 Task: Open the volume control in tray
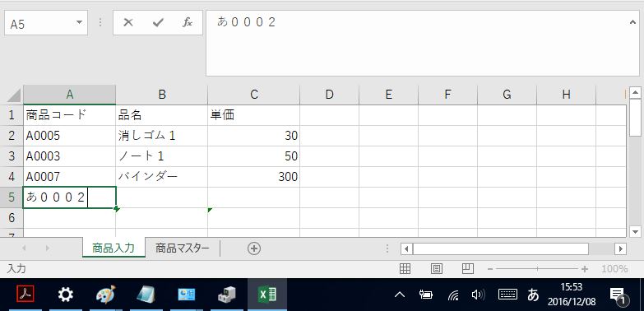pyautogui.click(x=478, y=295)
